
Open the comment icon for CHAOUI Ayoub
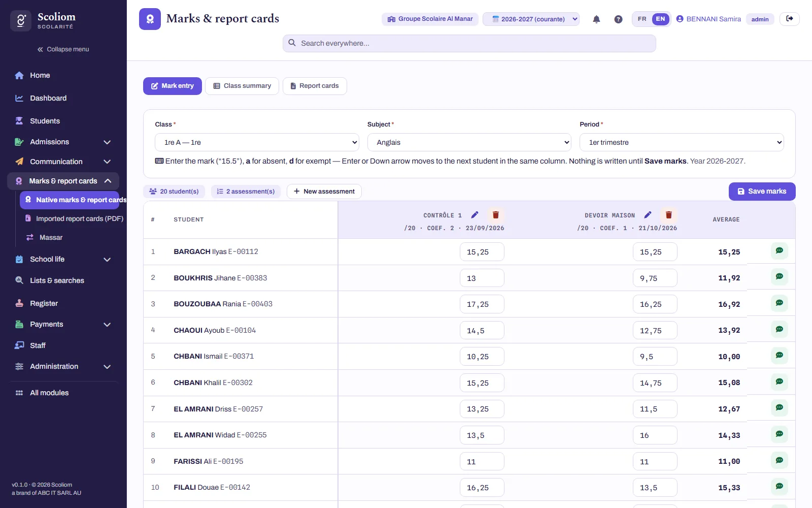780,330
